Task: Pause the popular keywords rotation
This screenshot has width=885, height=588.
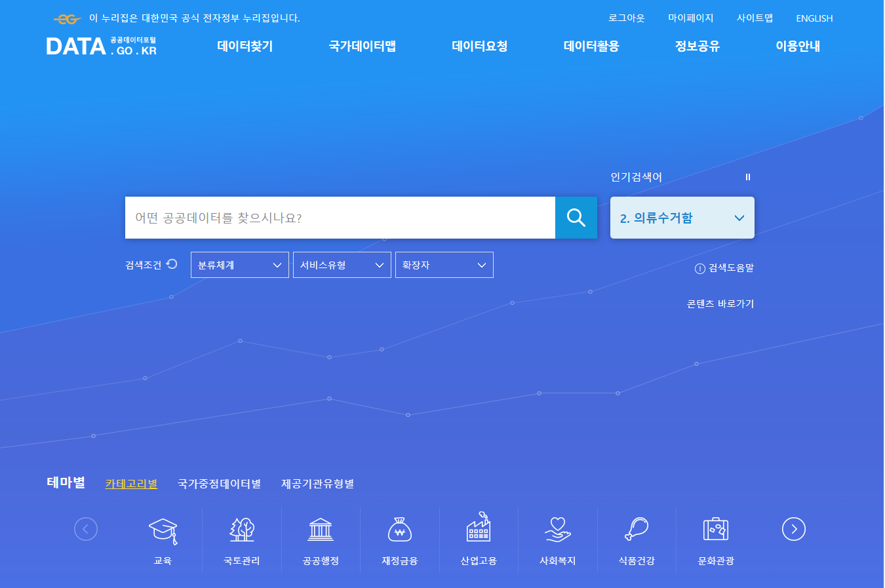Action: (747, 177)
